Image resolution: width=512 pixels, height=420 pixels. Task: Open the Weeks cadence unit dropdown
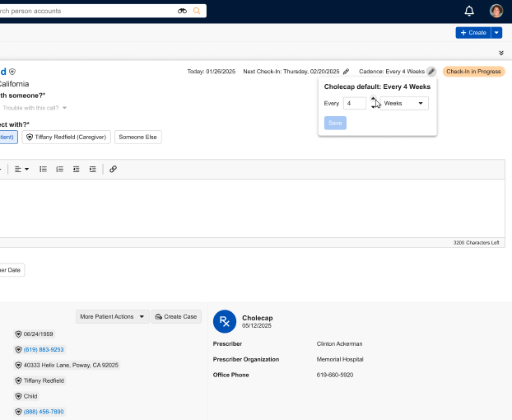point(403,104)
